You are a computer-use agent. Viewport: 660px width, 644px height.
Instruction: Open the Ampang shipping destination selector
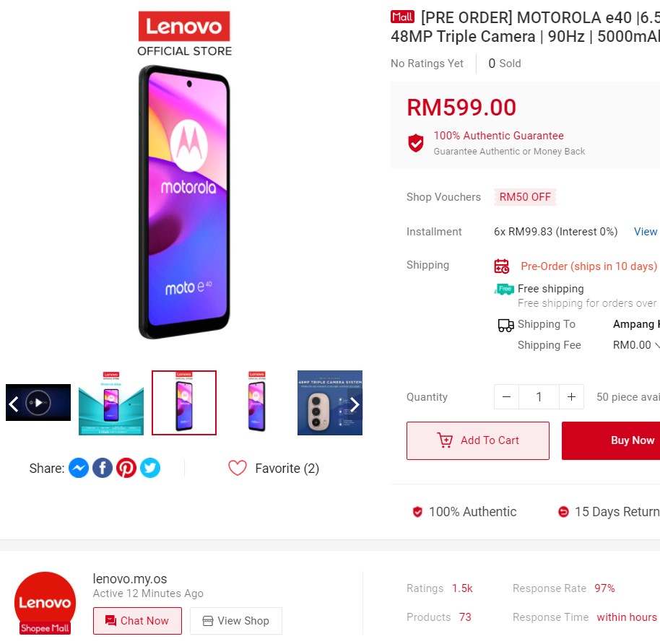(x=635, y=324)
